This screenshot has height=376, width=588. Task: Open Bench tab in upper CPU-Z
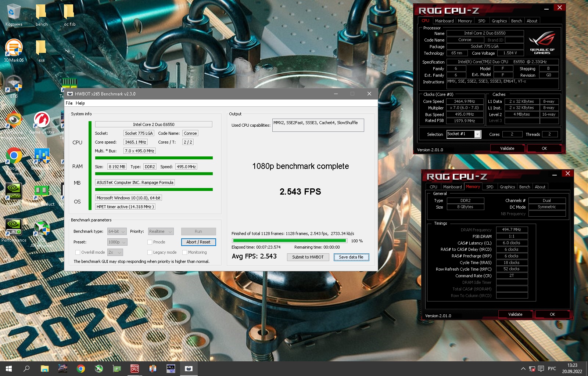pyautogui.click(x=516, y=21)
